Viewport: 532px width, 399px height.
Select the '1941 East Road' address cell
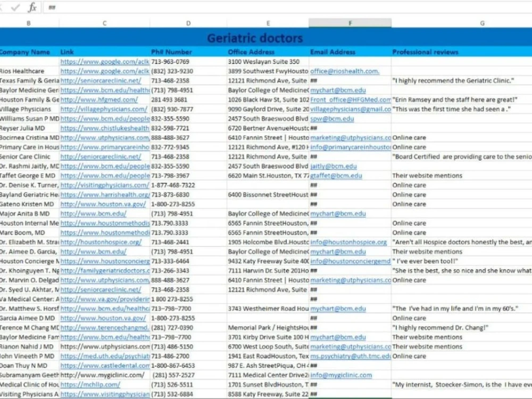[268, 356]
